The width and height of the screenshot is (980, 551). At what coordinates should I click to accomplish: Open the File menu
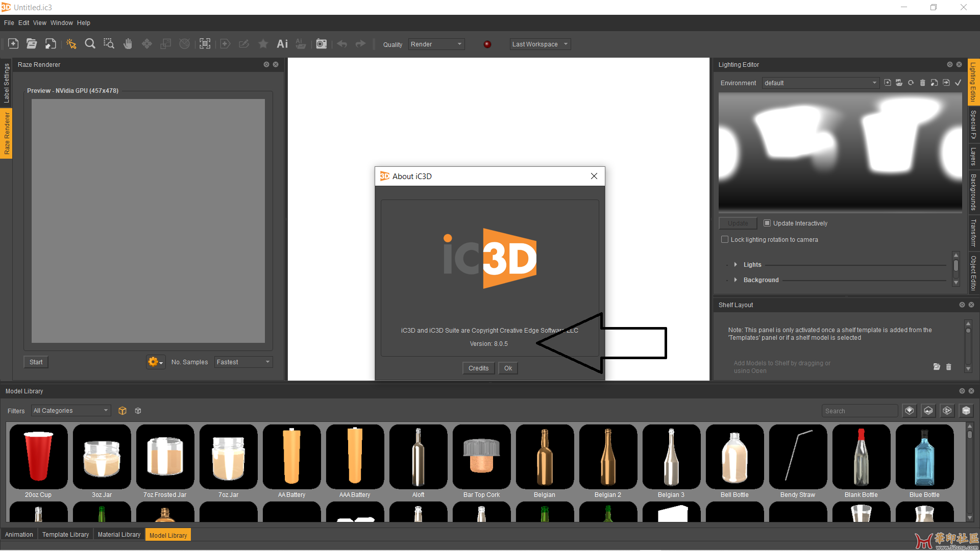(x=9, y=23)
